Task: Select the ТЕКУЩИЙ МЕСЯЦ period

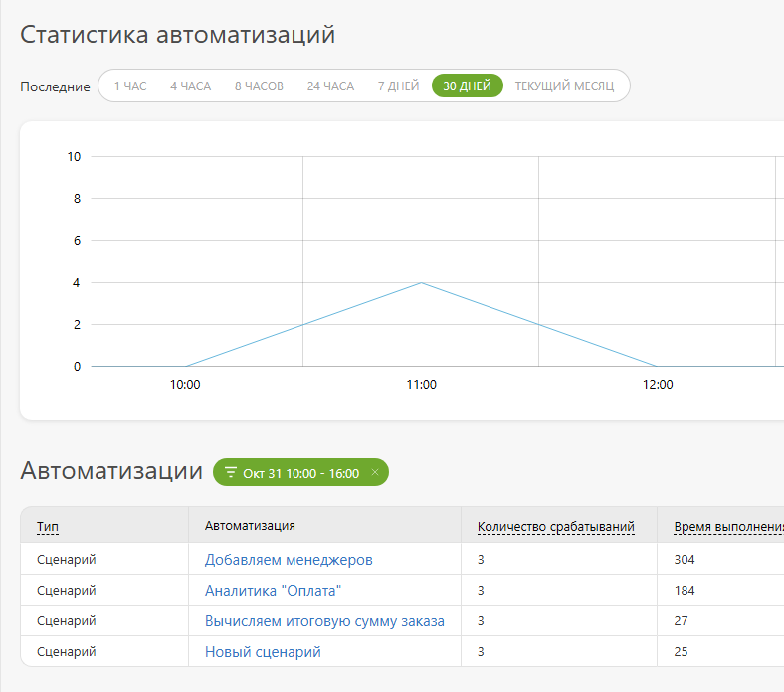Action: click(x=564, y=86)
